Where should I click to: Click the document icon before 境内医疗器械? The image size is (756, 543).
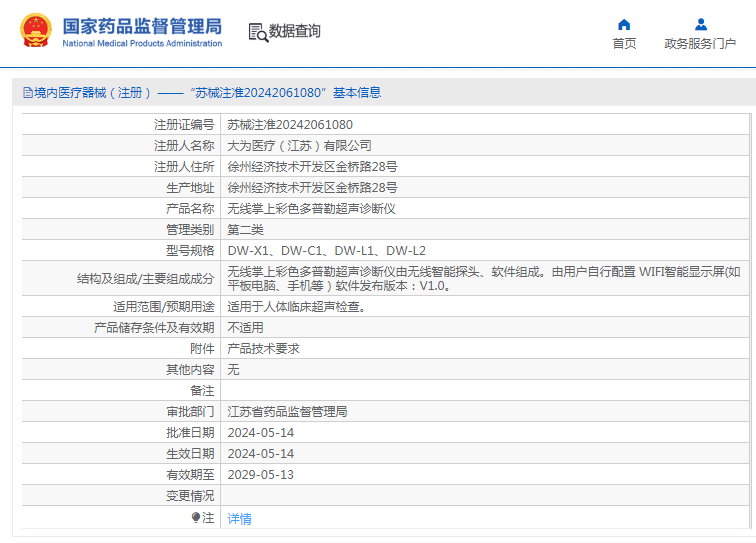(27, 93)
